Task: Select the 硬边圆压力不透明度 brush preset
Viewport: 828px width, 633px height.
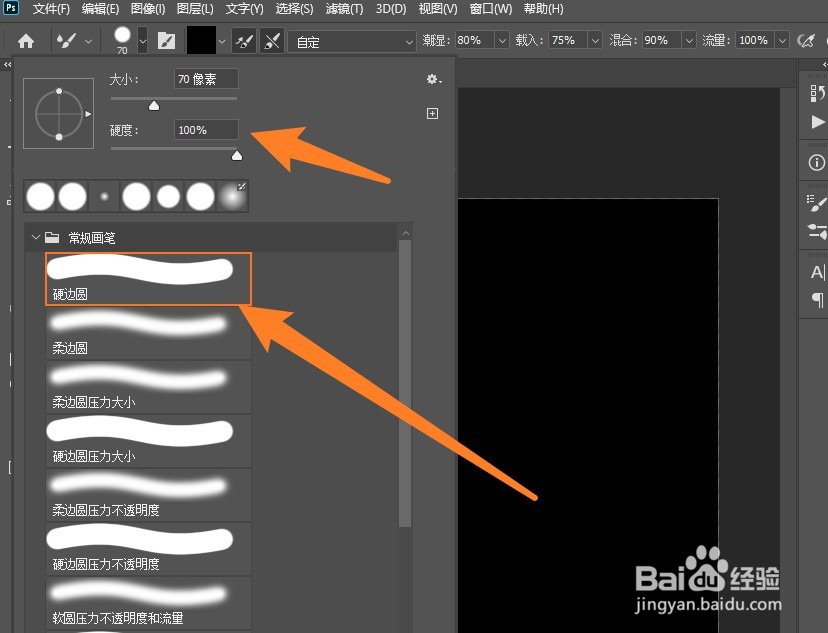Action: 148,549
